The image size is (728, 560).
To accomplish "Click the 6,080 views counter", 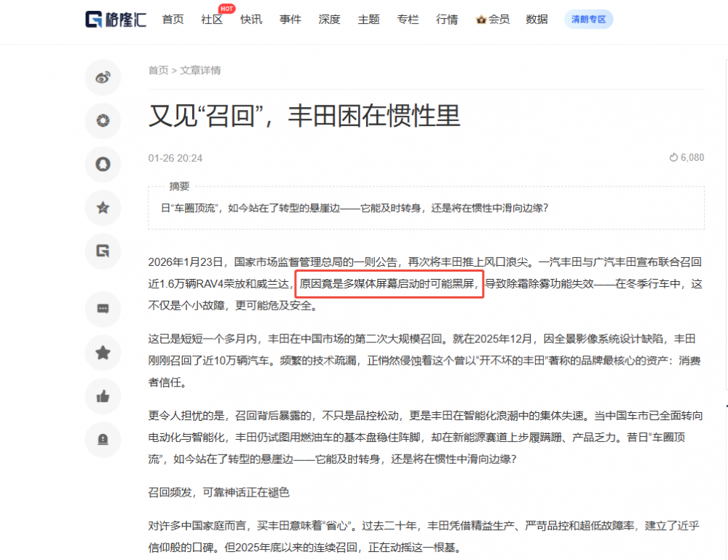I will coord(687,158).
